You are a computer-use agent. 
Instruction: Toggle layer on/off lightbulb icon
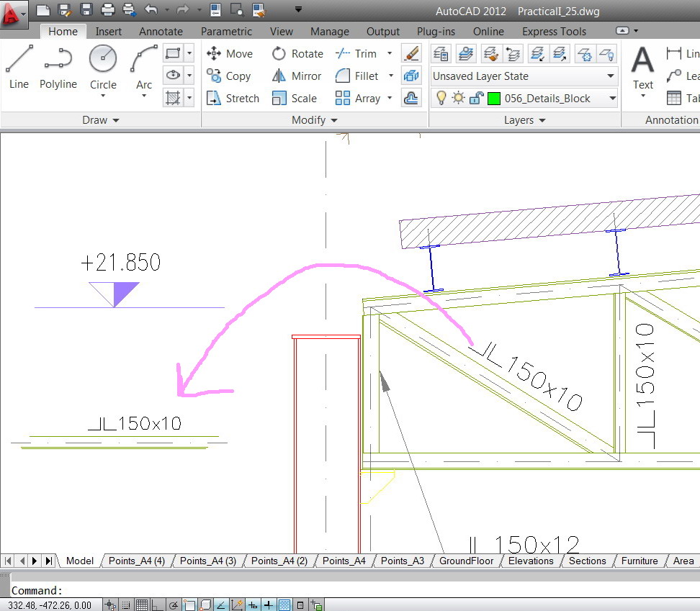pos(441,99)
